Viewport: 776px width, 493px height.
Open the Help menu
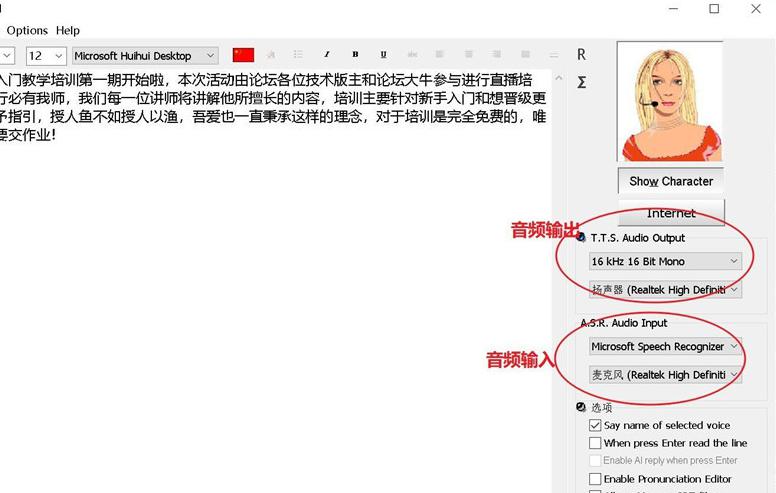pyautogui.click(x=68, y=30)
